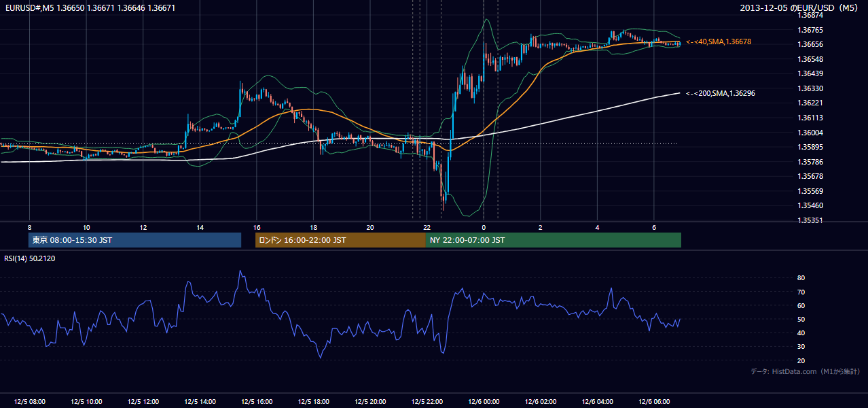
Task: Click price axis label 1.36874
Action: click(810, 15)
